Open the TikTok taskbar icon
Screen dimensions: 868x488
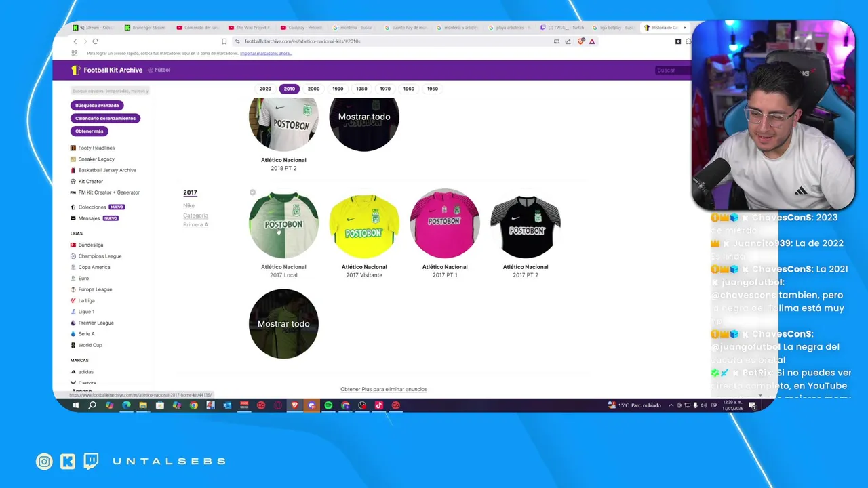(x=378, y=405)
